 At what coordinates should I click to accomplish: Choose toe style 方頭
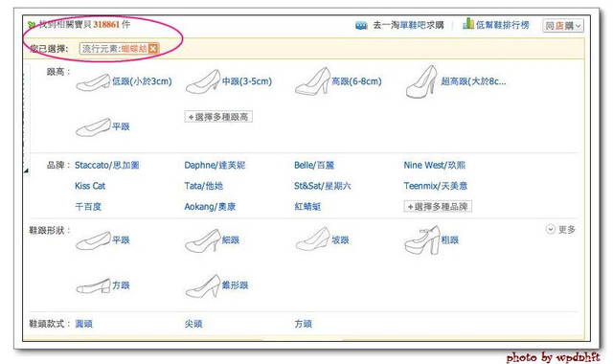303,324
